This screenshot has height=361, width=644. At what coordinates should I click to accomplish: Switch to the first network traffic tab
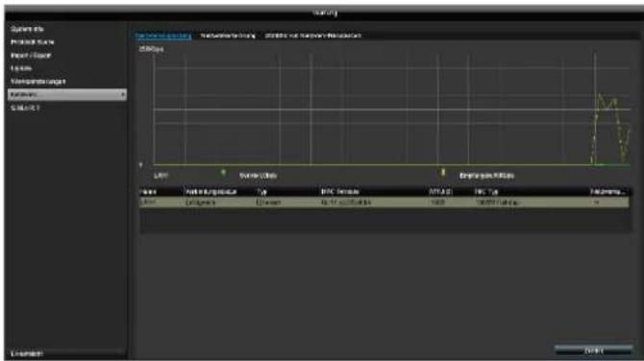[x=163, y=36]
